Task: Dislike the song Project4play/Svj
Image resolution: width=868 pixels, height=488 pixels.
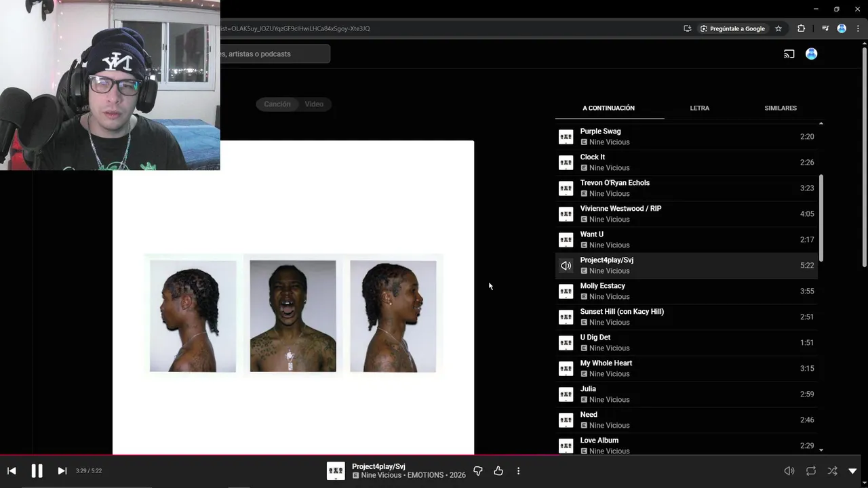Action: click(x=477, y=470)
